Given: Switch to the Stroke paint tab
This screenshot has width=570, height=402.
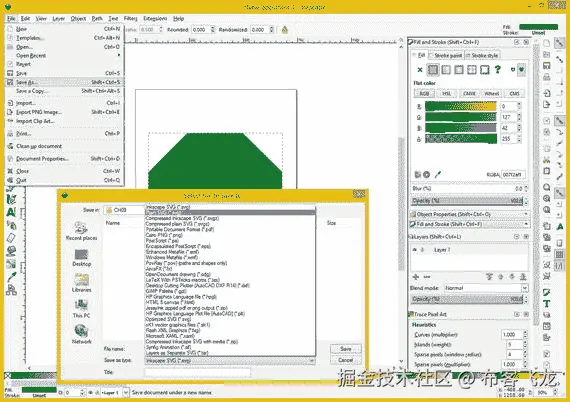Looking at the screenshot, I should 446,55.
